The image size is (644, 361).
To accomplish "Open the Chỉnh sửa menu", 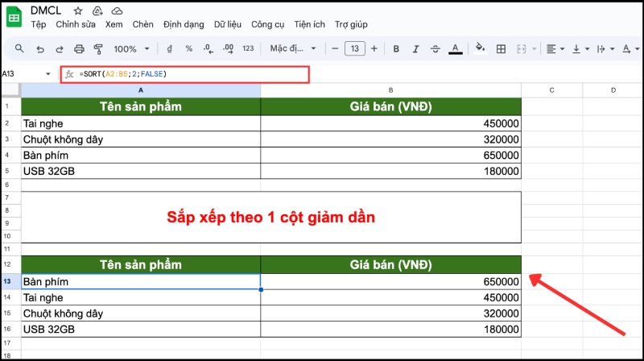I will tap(76, 24).
